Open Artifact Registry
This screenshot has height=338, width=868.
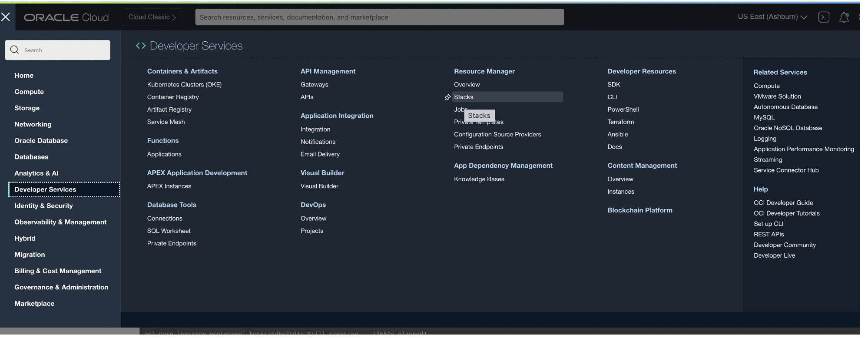169,109
